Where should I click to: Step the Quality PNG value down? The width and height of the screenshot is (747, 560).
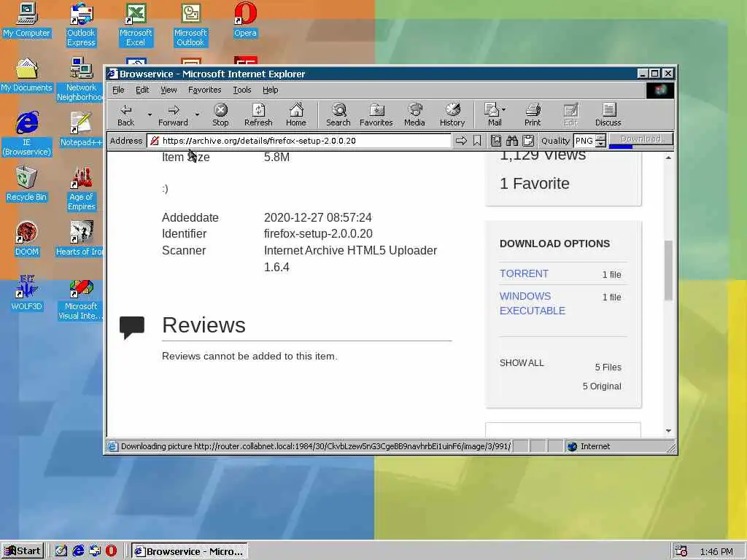click(601, 144)
